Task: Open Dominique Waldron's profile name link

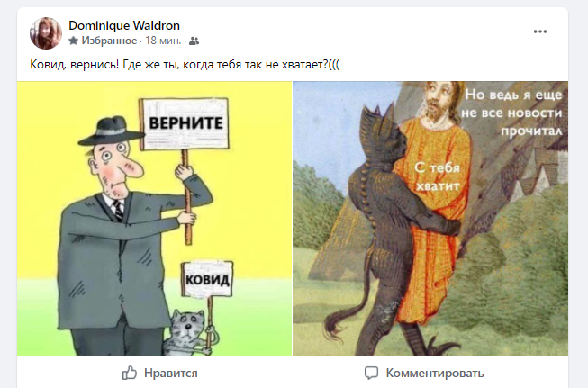Action: coord(124,25)
